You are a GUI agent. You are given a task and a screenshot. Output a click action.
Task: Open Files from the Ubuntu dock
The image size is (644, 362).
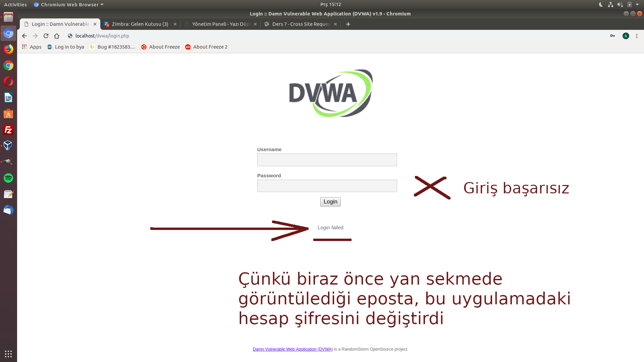pyautogui.click(x=8, y=17)
